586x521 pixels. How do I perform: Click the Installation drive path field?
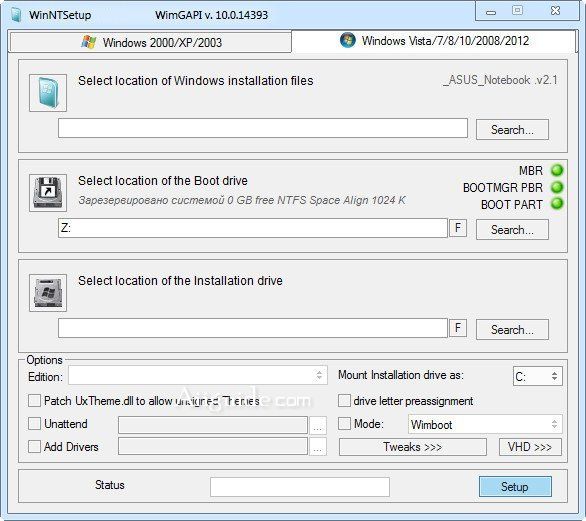click(x=253, y=328)
